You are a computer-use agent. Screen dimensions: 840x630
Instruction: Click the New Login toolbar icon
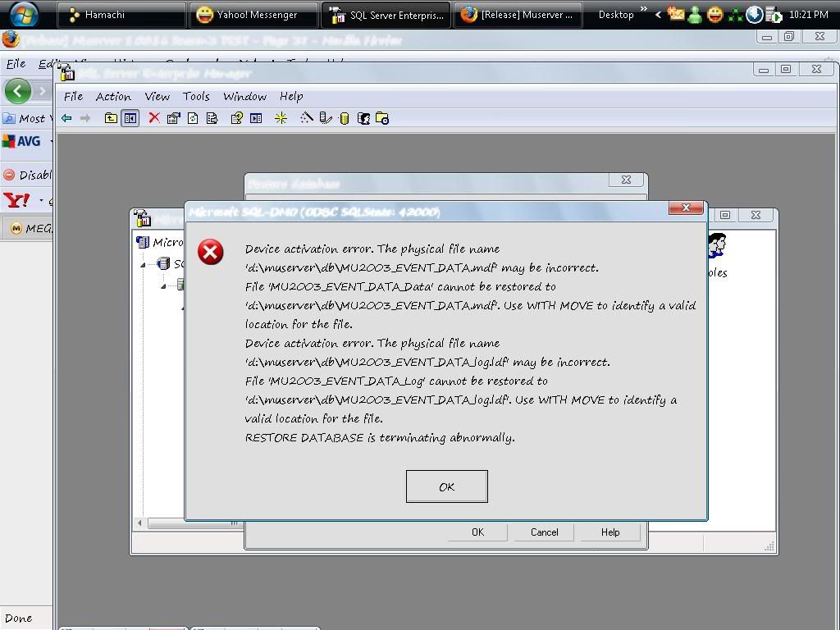coord(363,118)
